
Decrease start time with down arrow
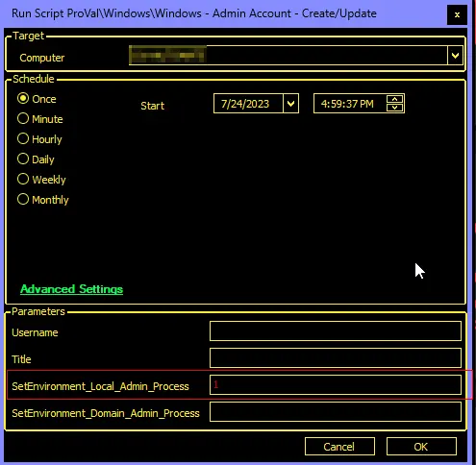tap(395, 108)
